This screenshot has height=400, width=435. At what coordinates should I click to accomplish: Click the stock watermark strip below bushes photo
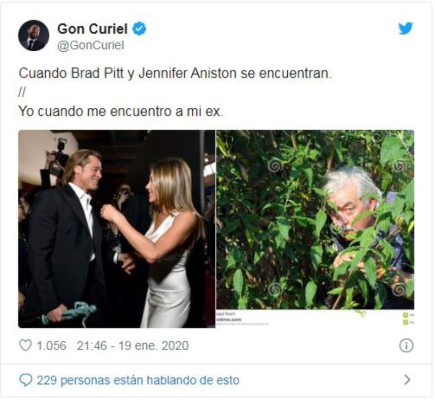(315, 318)
